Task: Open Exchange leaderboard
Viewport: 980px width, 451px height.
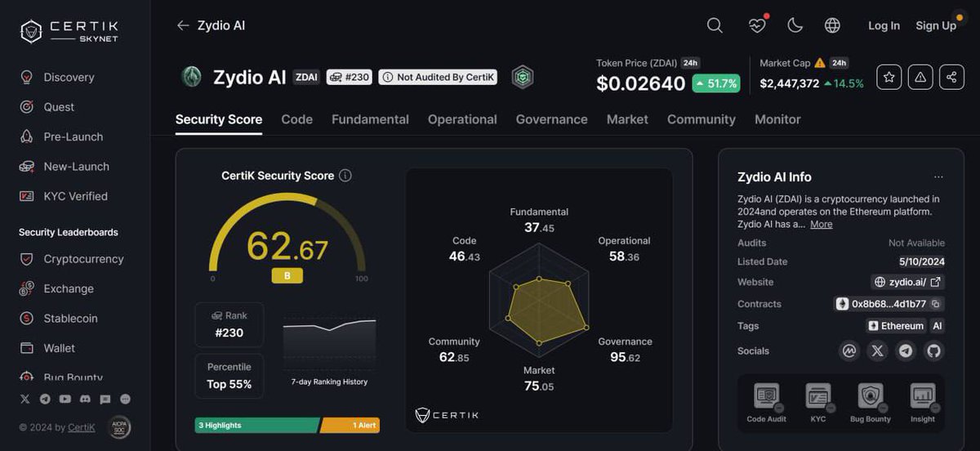Action: click(56, 288)
